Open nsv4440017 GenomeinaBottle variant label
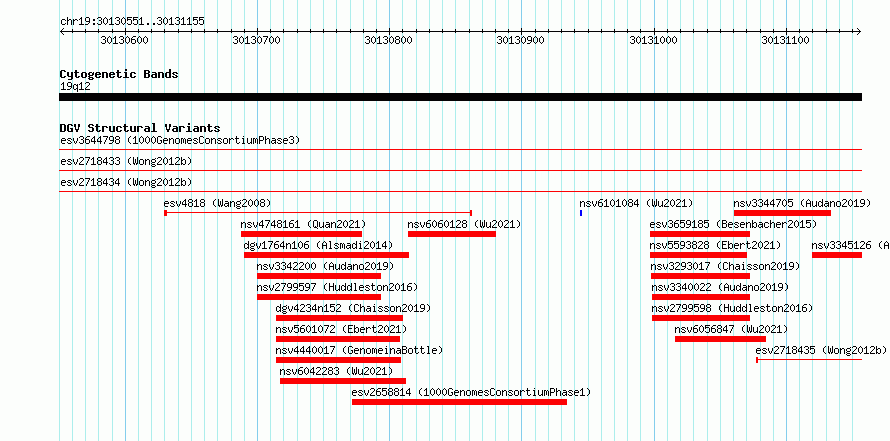The height and width of the screenshot is (441, 890). point(359,350)
